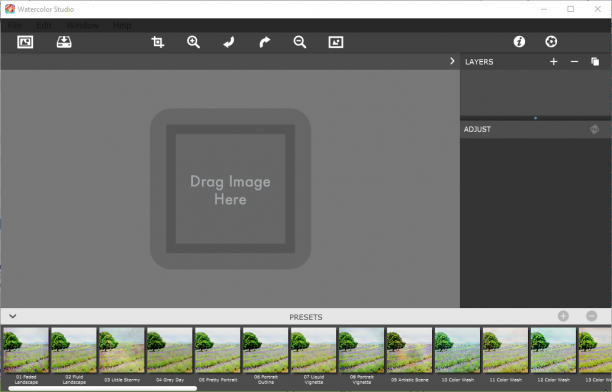Click the redo arrow icon
The image size is (612, 392).
(265, 42)
